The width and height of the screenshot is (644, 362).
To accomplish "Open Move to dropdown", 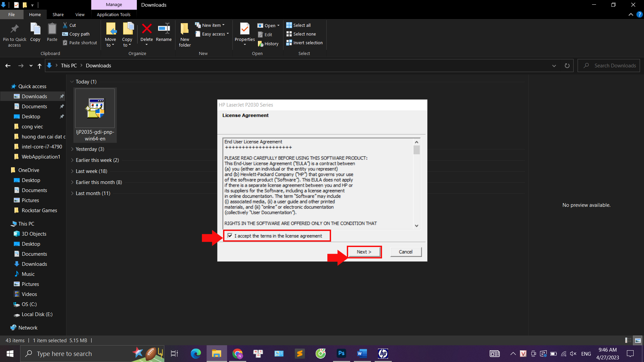I will (110, 42).
